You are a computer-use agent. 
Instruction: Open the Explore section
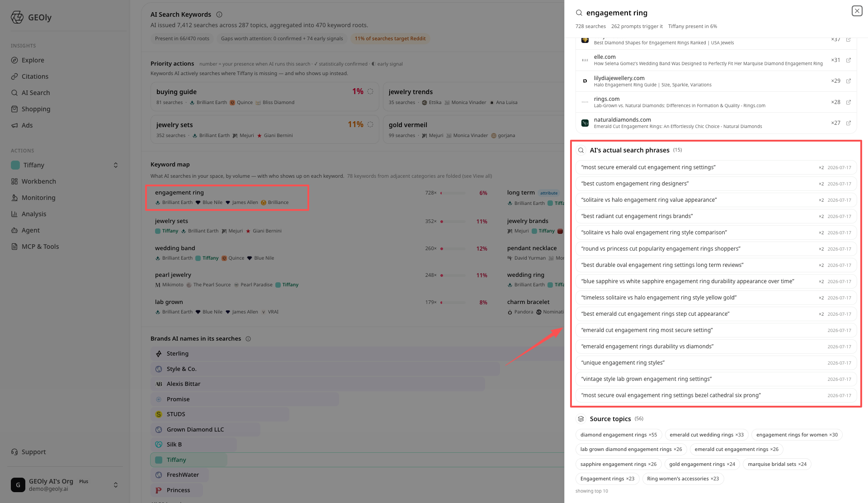tap(33, 60)
